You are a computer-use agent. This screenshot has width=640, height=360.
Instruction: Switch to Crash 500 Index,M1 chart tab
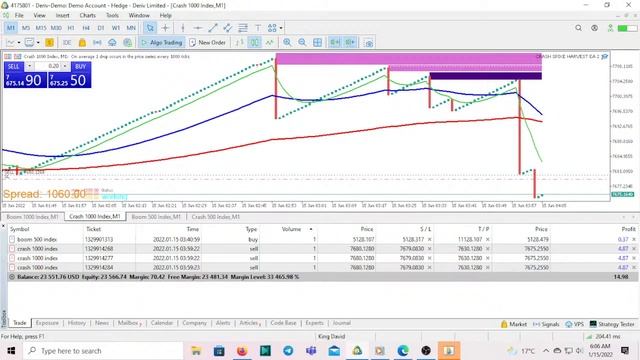216,217
